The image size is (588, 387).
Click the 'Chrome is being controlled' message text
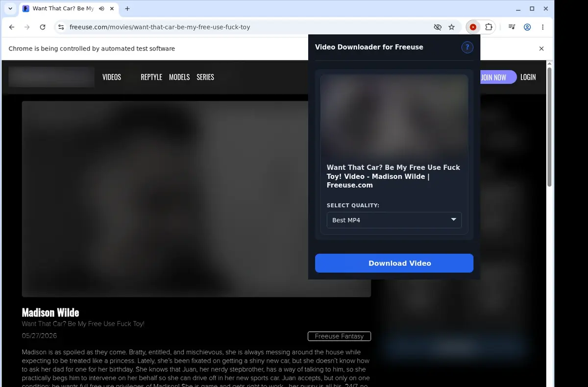point(92,48)
